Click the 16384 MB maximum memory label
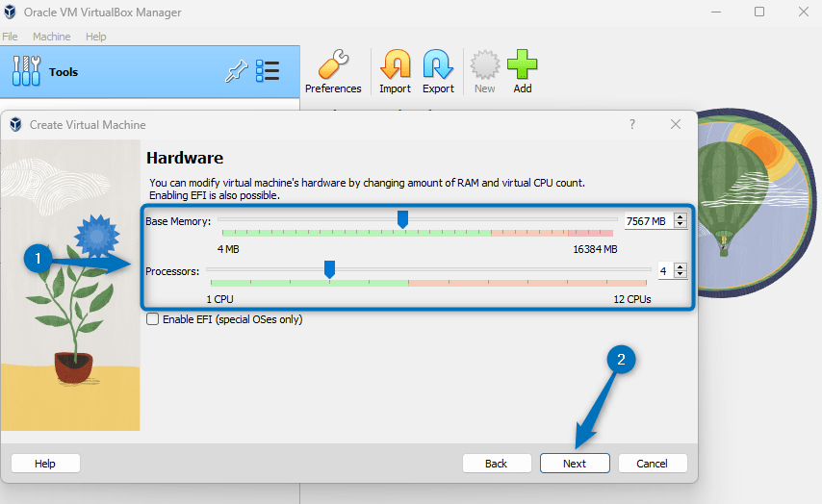Viewport: 822px width, 504px height. 595,249
